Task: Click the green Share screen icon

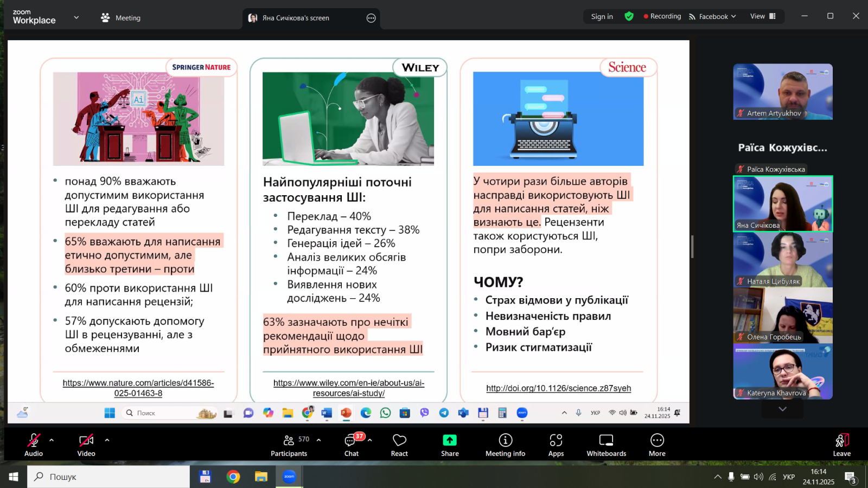Action: point(450,440)
